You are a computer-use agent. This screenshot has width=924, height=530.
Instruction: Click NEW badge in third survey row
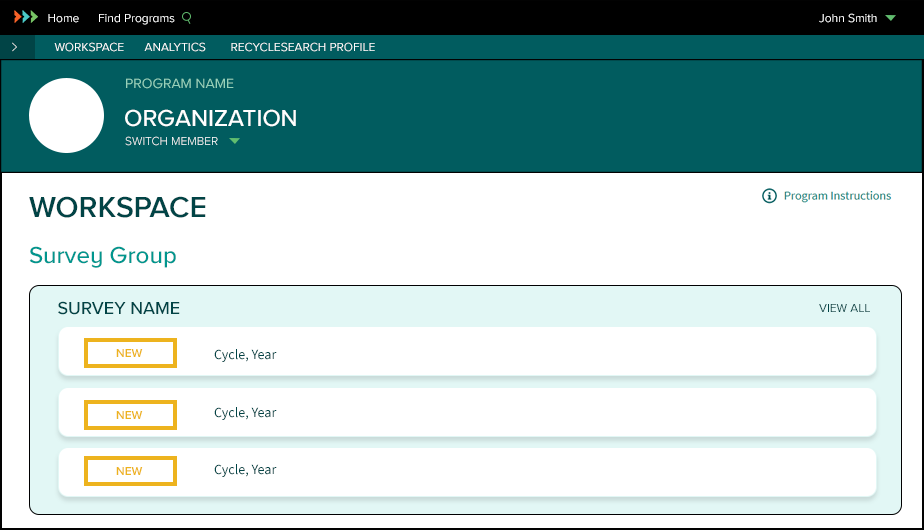[130, 471]
